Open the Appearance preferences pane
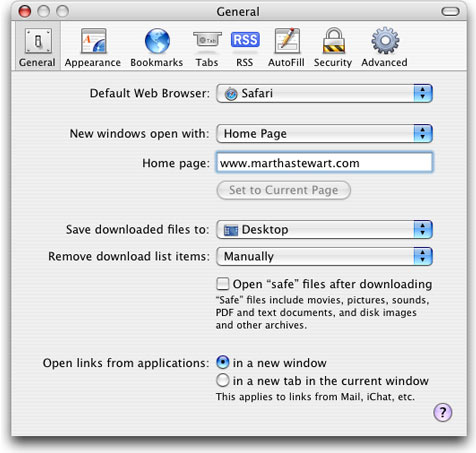476x453 pixels. 93,47
